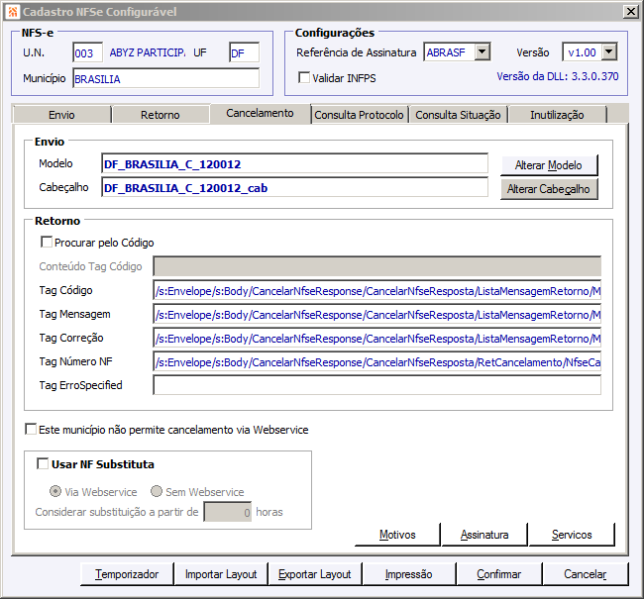This screenshot has height=599, width=644.
Task: Select the Cancelamento tab
Action: (x=260, y=113)
